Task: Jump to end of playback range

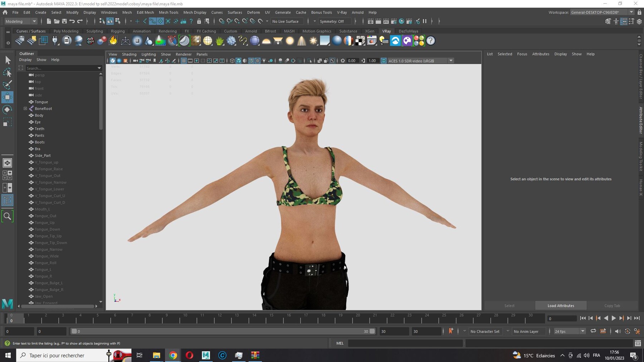Action: click(x=637, y=318)
